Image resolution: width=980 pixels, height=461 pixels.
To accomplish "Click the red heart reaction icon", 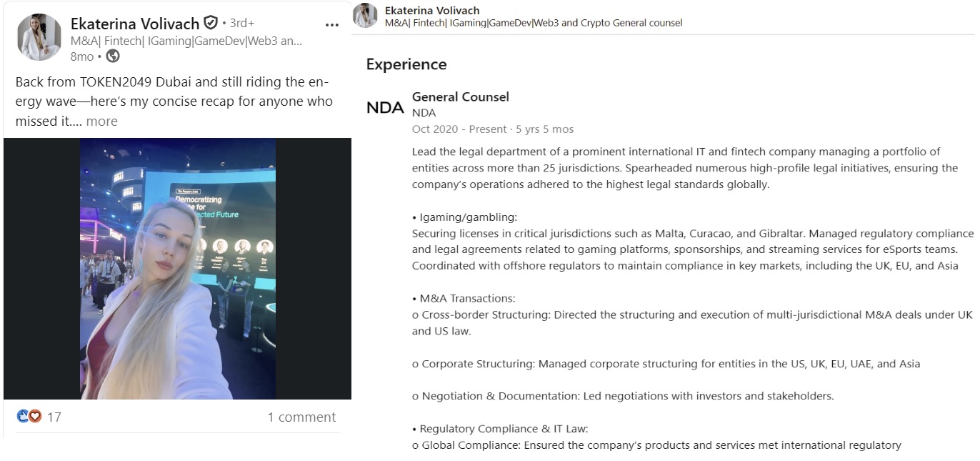I will pyautogui.click(x=34, y=416).
